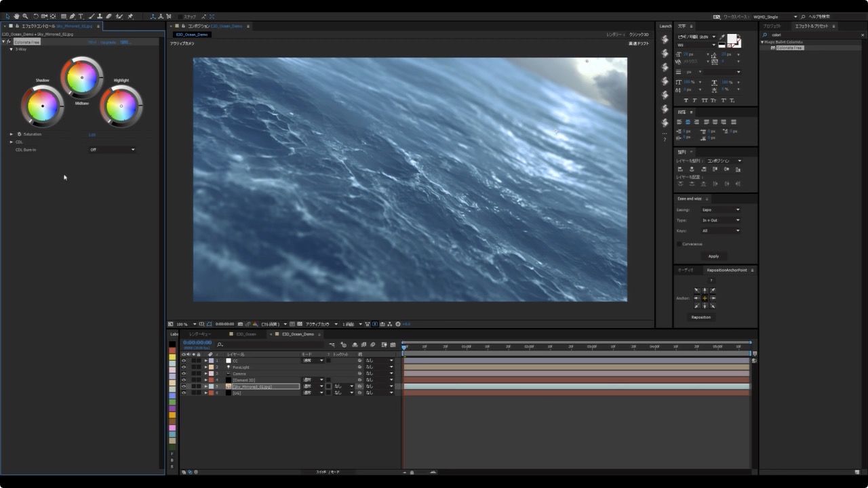The width and height of the screenshot is (868, 488).
Task: Select the Hand tool
Action: (16, 16)
